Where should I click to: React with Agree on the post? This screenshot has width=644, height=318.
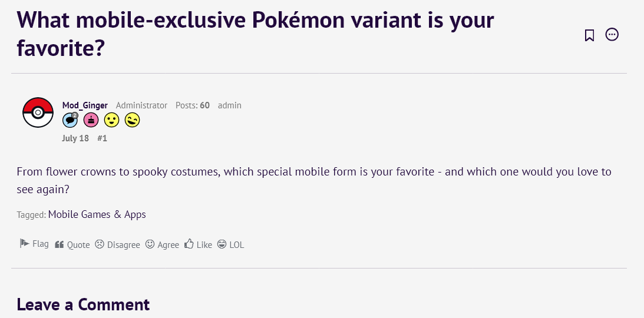[x=162, y=245]
